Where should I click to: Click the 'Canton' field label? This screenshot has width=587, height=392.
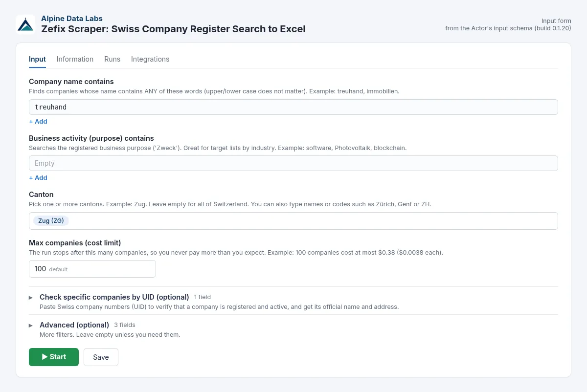pos(41,194)
